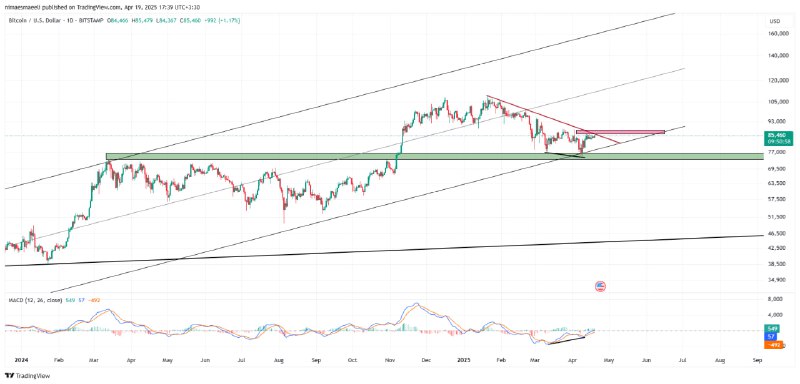Open the USD currency selector

pyautogui.click(x=775, y=21)
